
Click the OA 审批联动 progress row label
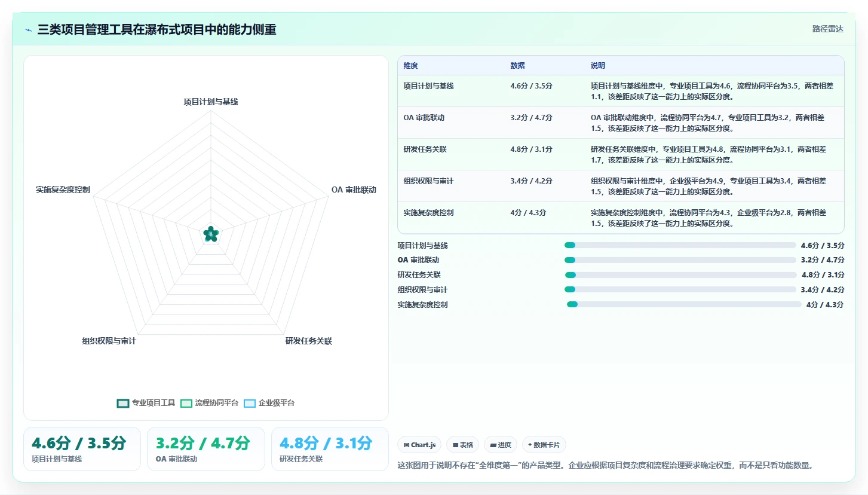(418, 260)
